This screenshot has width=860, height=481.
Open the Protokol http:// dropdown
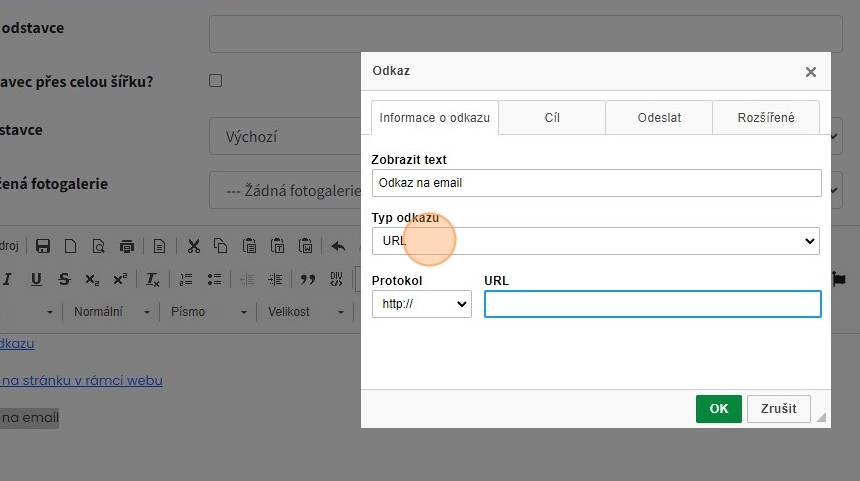(x=421, y=304)
